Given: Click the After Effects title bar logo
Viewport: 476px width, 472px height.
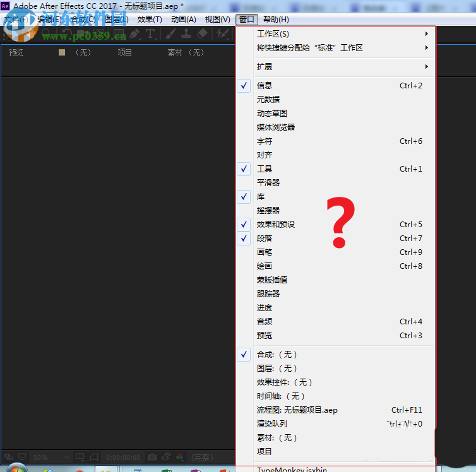Looking at the screenshot, I should tap(5, 6).
